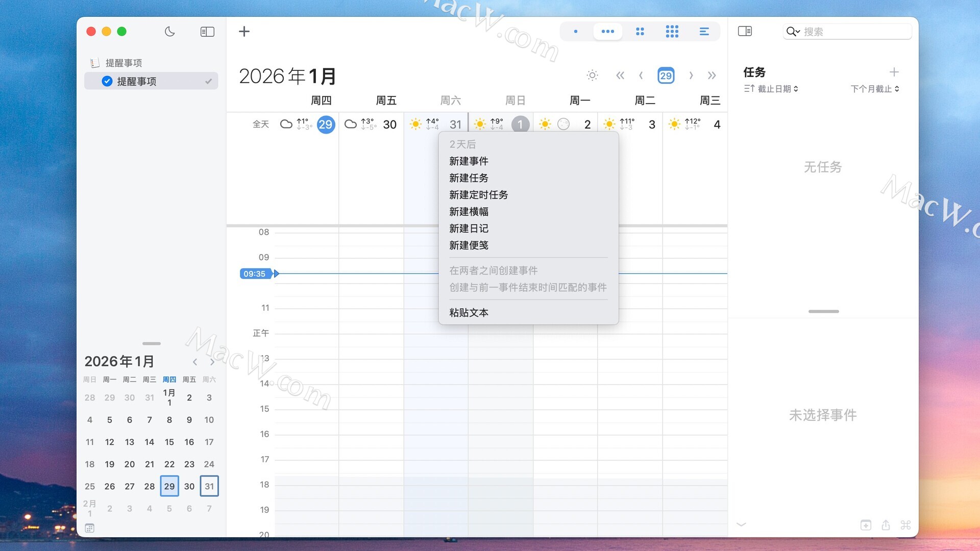Switch to list view icon
Screen dimensions: 980x551
[x=704, y=32]
